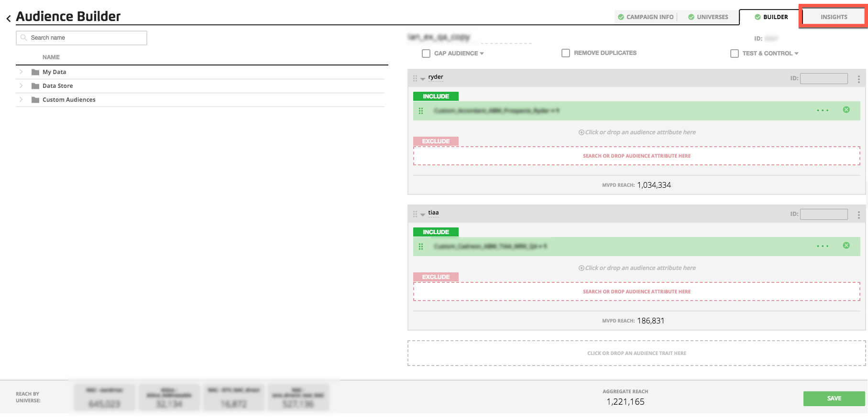Enable the Remove Duplicates checkbox
This screenshot has height=420, width=868.
[x=566, y=53]
